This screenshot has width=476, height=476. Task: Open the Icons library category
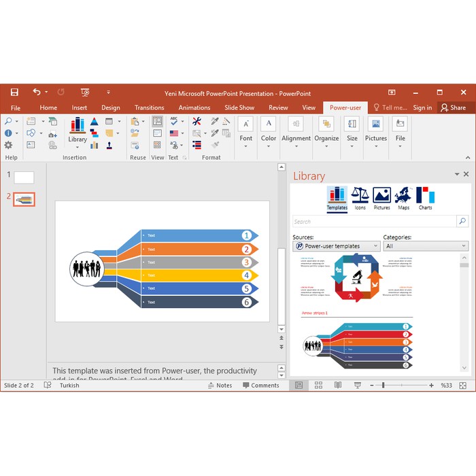click(x=360, y=199)
